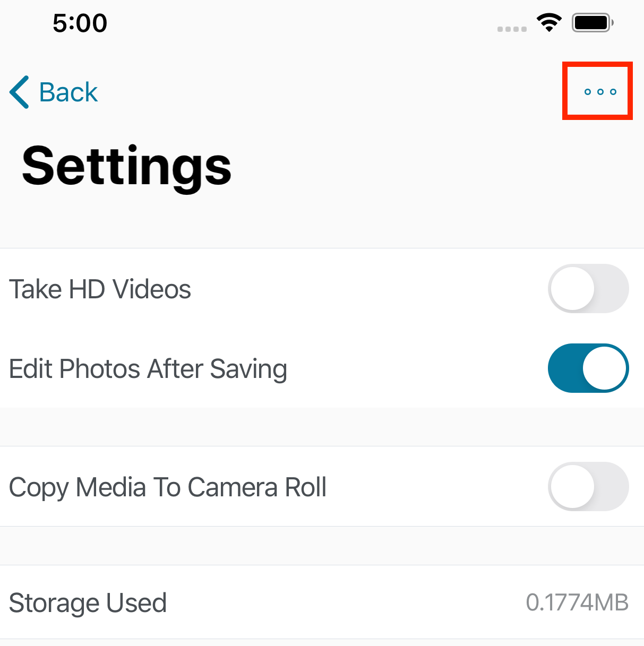Select the Storage Used label
This screenshot has height=646, width=644.
(x=88, y=603)
